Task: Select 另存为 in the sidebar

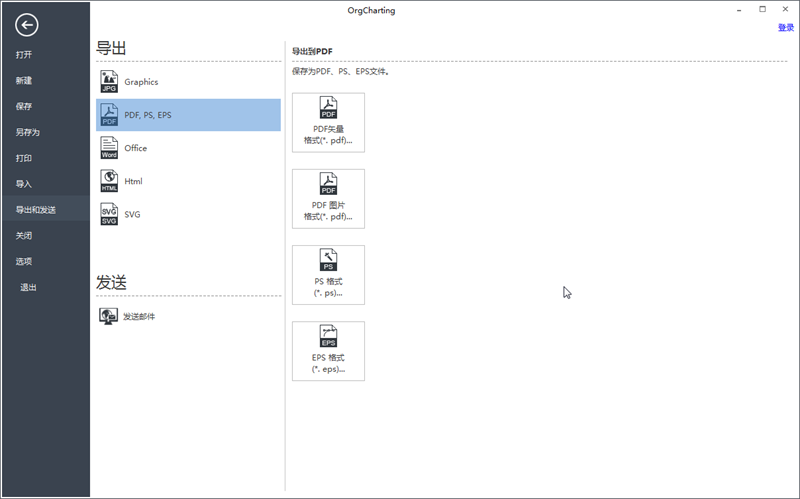Action: 28,132
